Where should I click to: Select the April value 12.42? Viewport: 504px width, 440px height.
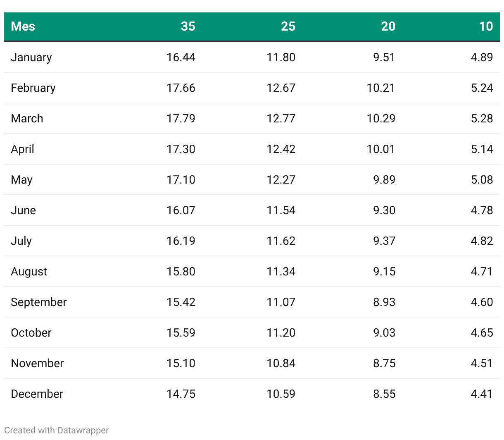click(x=281, y=149)
